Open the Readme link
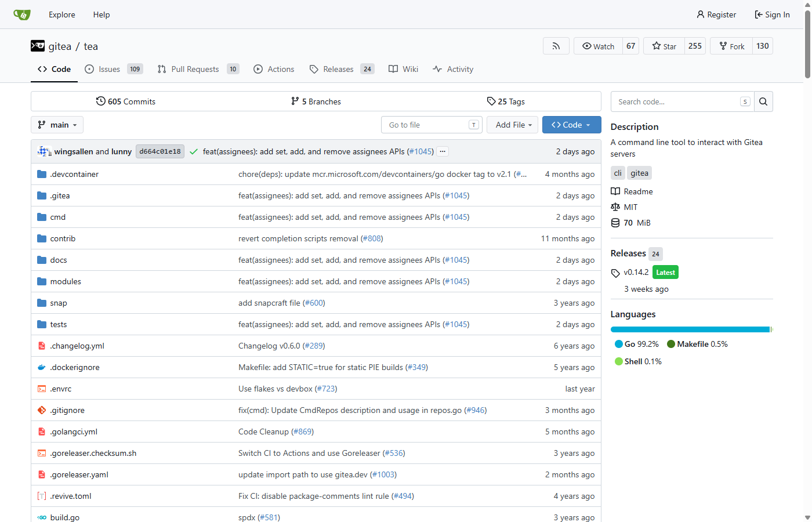The image size is (812, 522). 632,191
